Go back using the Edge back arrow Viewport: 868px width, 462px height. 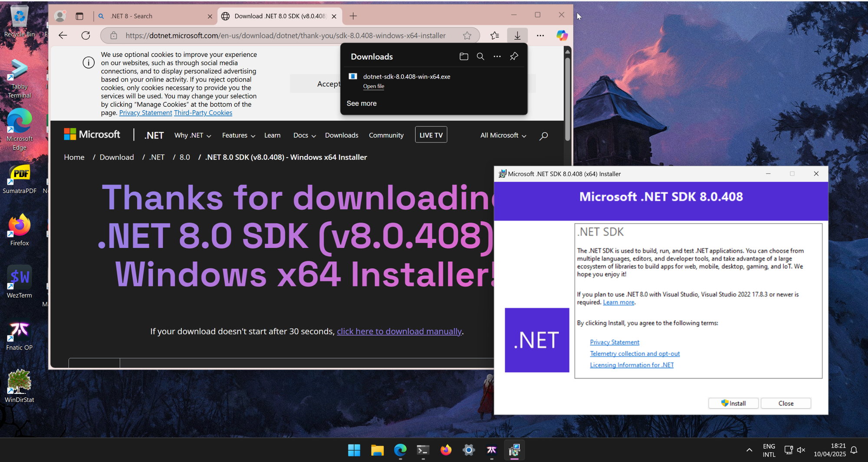coord(63,36)
